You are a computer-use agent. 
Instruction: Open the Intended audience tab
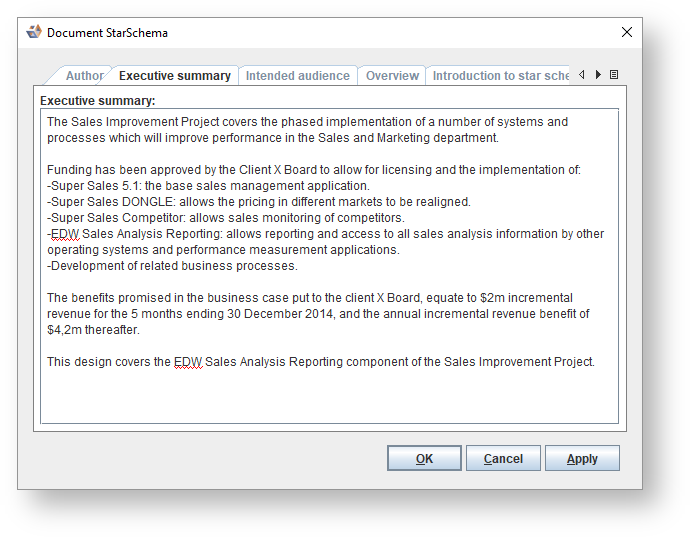(298, 76)
